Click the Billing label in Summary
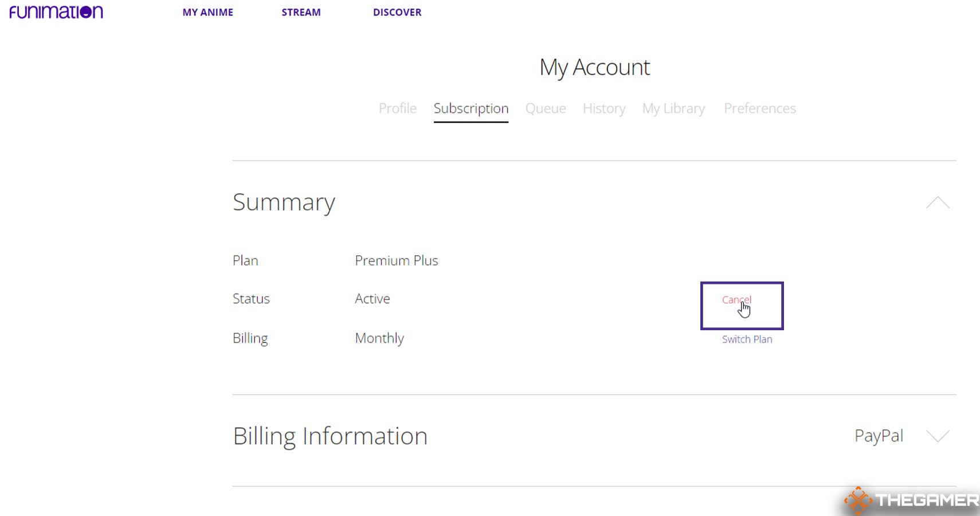This screenshot has height=516, width=980. click(250, 338)
